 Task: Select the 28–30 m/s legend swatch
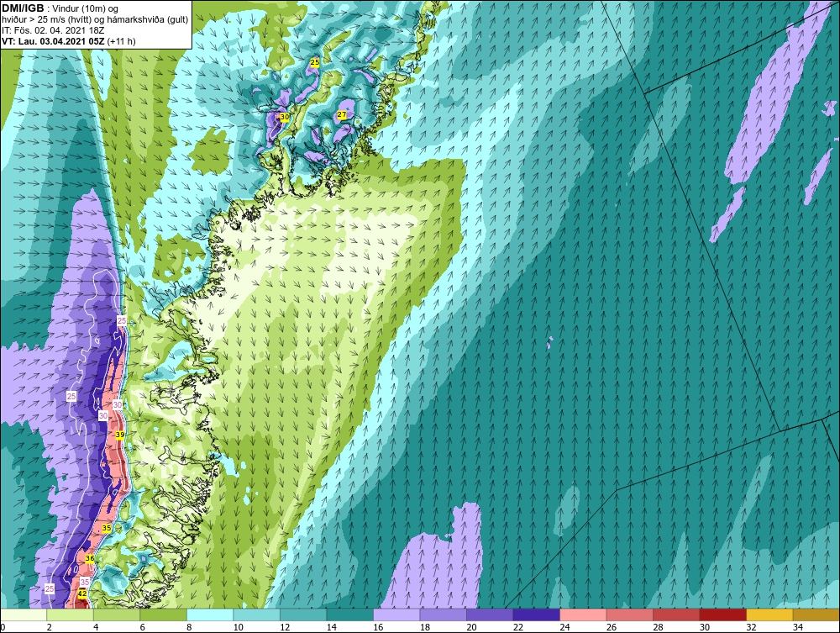pyautogui.click(x=676, y=615)
